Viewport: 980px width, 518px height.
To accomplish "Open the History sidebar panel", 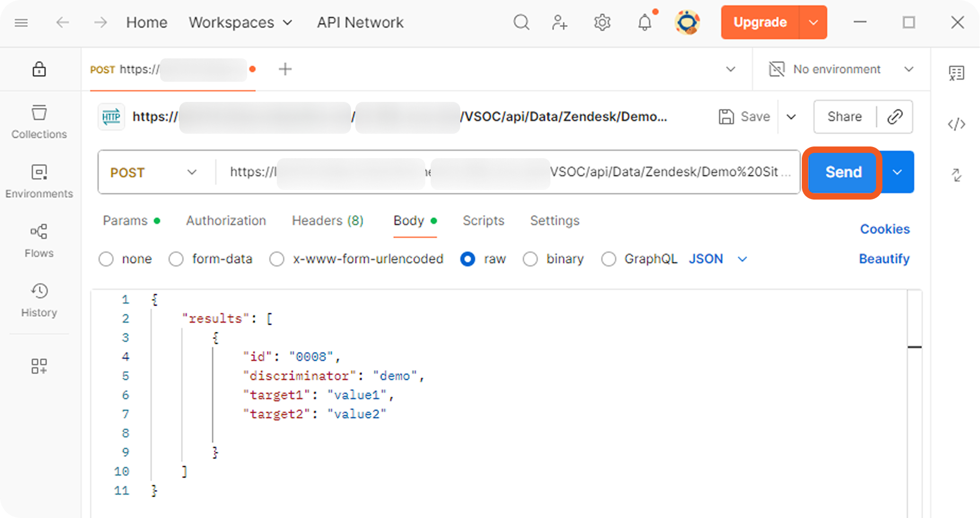I will [x=39, y=300].
